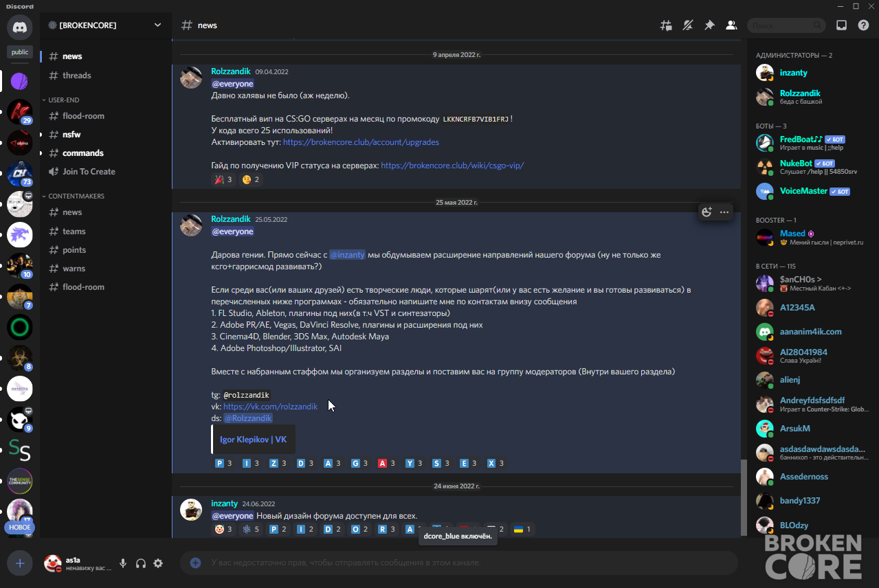879x588 pixels.
Task: Deafen audio with the headphones icon
Action: click(x=141, y=563)
